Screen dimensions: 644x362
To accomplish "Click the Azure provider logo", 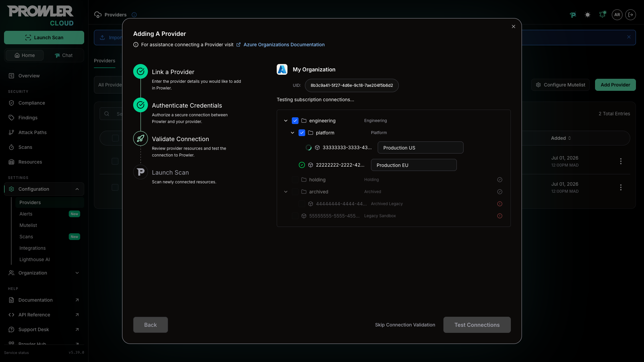I will (282, 69).
